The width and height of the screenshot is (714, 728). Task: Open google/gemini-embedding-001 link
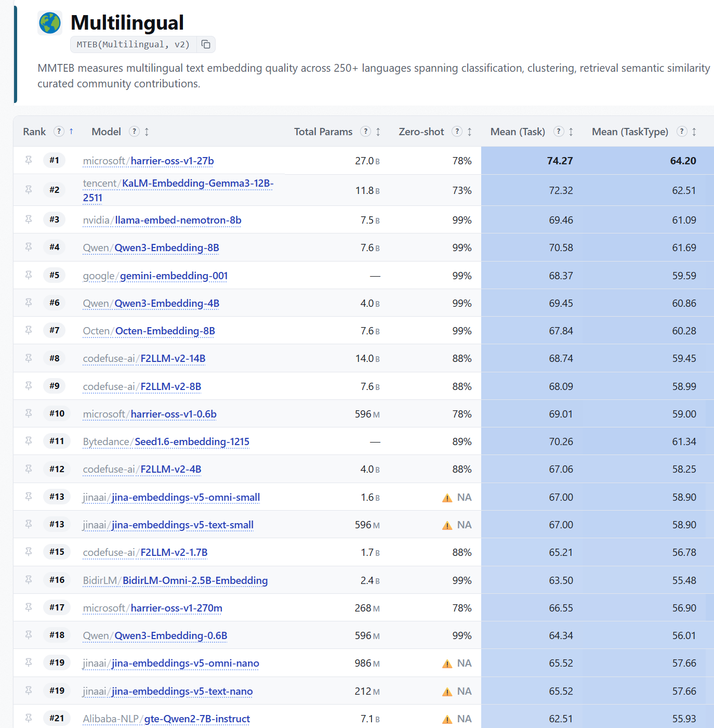155,276
